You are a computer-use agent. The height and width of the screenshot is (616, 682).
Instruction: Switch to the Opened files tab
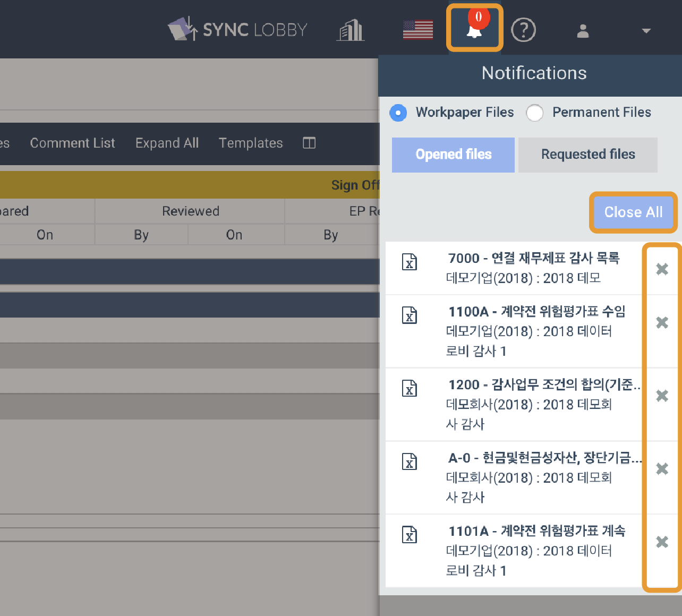coord(453,155)
